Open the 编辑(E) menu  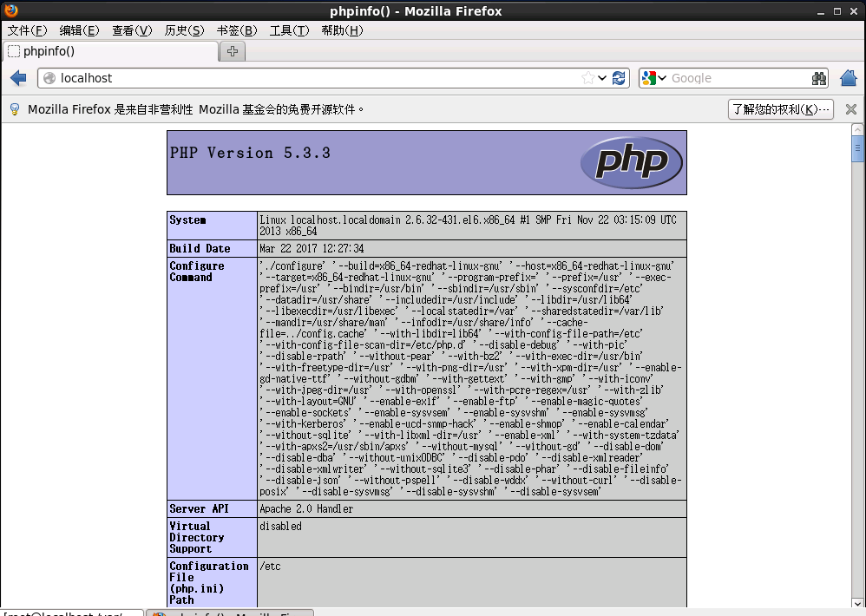[79, 30]
